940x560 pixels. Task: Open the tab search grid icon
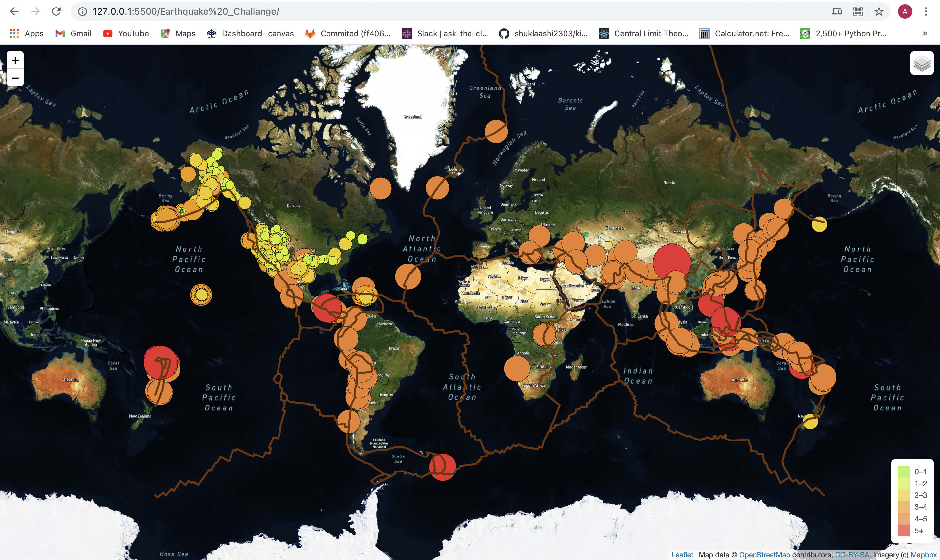858,12
